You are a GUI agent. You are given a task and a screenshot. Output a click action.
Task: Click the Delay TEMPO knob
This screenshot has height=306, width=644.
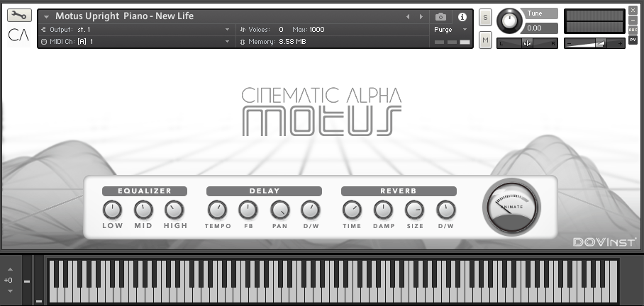[x=217, y=210]
